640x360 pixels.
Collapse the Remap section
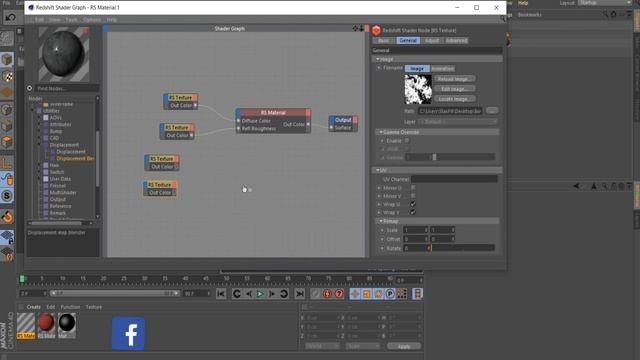pos(380,221)
